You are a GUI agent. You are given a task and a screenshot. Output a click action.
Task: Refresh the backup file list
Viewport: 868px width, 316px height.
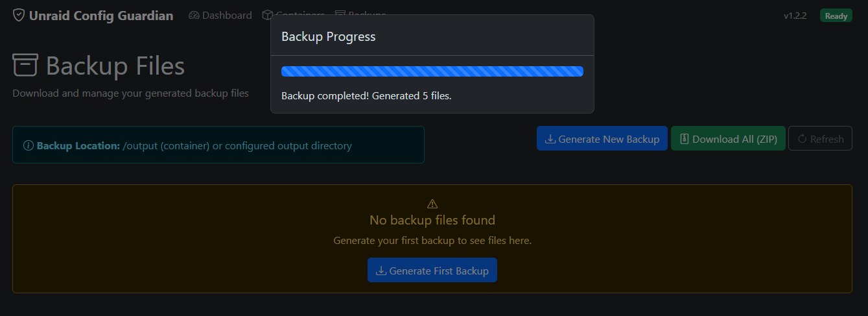pyautogui.click(x=820, y=138)
